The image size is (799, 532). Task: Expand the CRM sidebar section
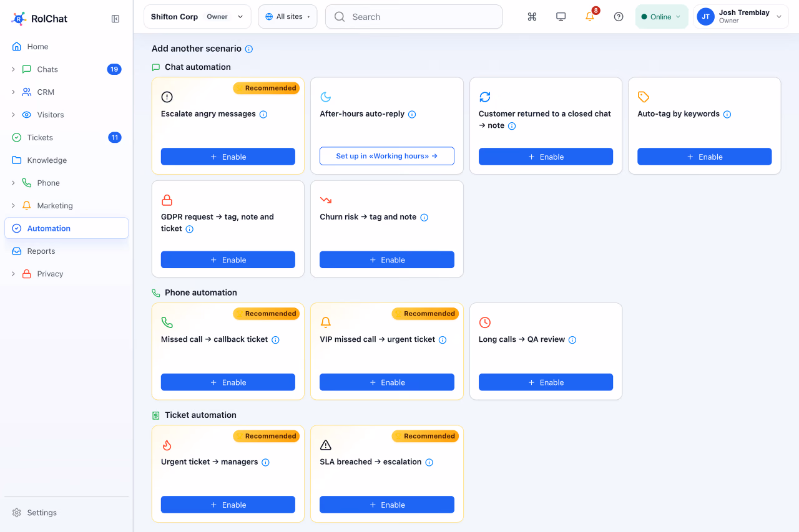[x=13, y=92]
